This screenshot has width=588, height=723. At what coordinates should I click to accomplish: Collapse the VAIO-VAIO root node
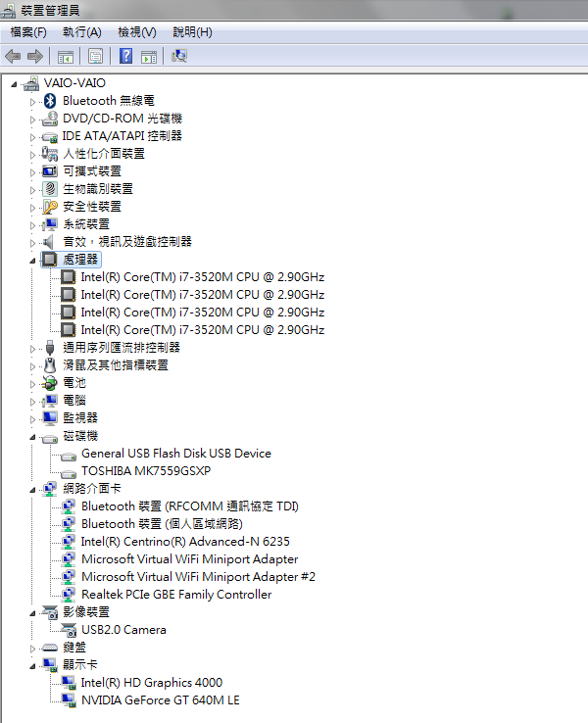[14, 84]
